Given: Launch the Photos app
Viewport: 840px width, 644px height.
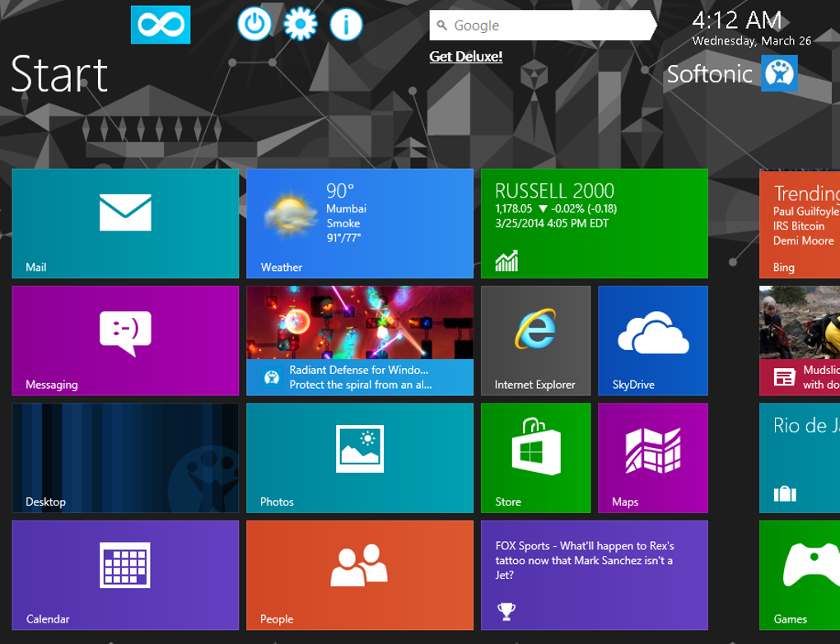Looking at the screenshot, I should coord(360,457).
